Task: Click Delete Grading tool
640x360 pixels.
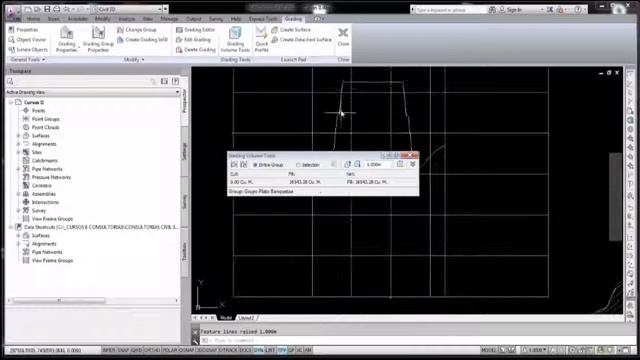Action: [x=196, y=49]
